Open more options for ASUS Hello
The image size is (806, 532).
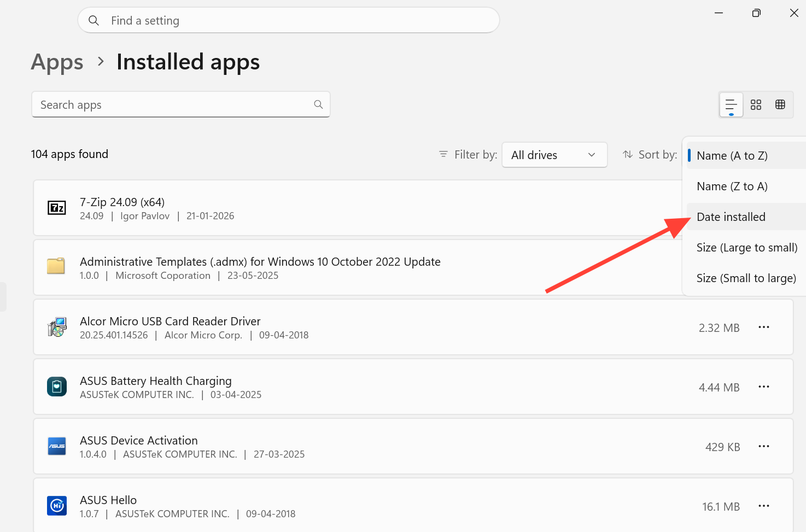click(764, 506)
